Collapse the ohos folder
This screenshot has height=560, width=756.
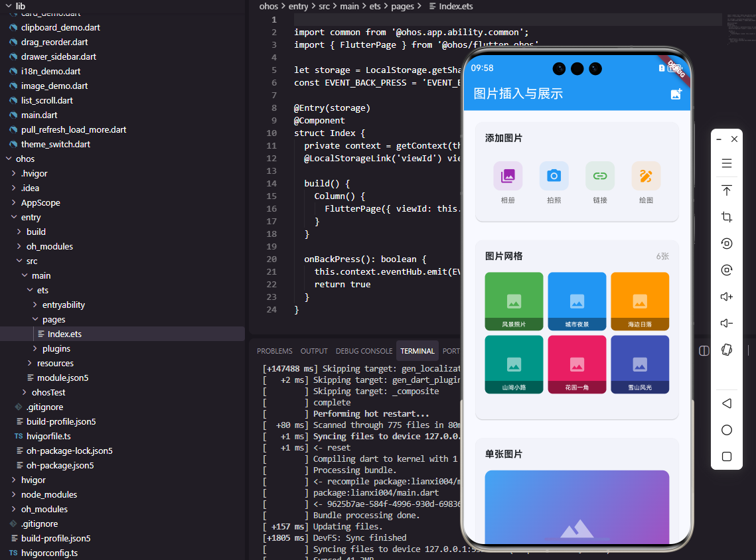click(x=9, y=159)
